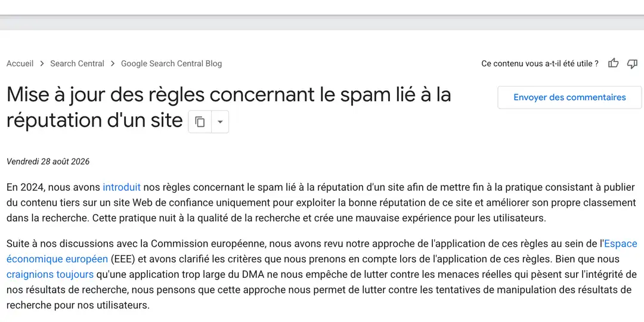Click the 'Espace' link at the line end

pyautogui.click(x=621, y=244)
